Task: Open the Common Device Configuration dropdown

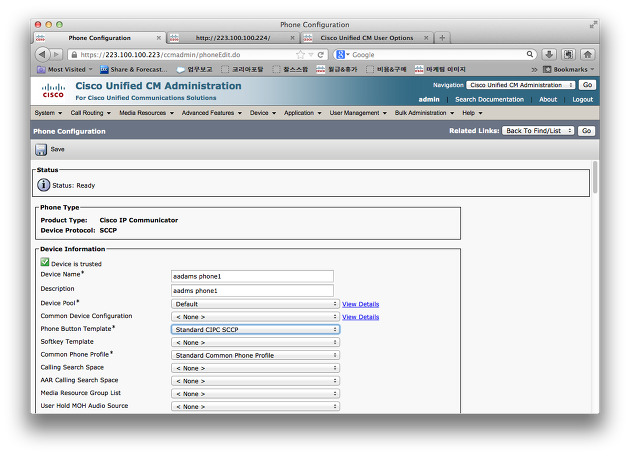Action: (255, 317)
